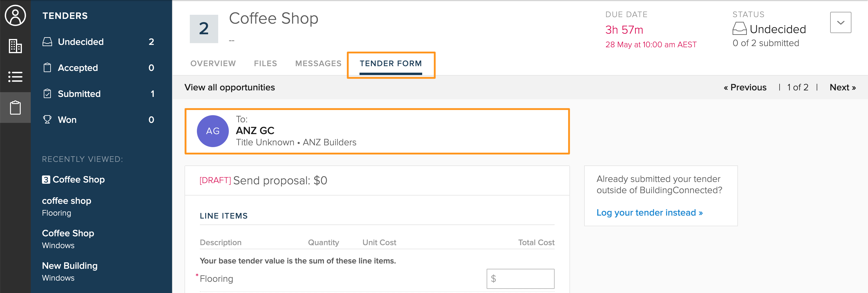Switch to the Overview tab
This screenshot has height=293, width=868.
click(213, 63)
